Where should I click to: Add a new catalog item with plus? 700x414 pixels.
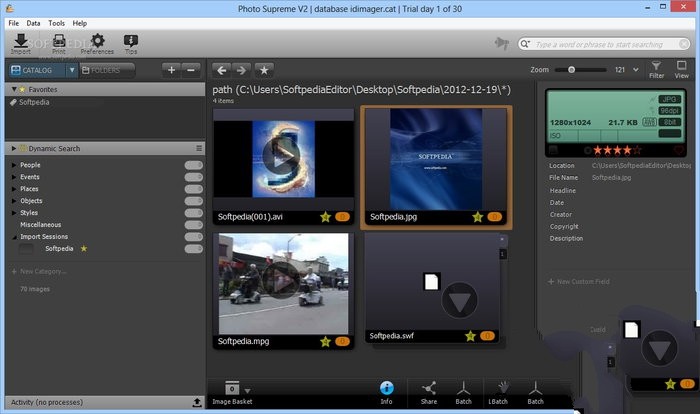(171, 70)
